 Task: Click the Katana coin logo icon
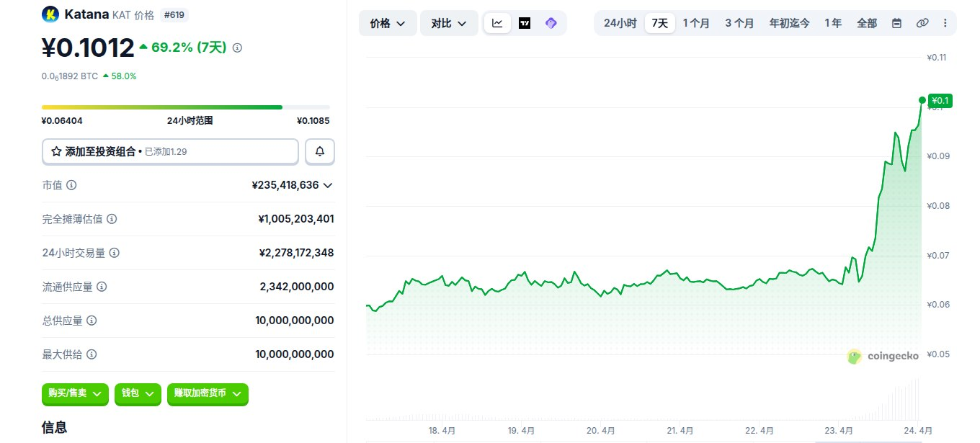click(50, 14)
